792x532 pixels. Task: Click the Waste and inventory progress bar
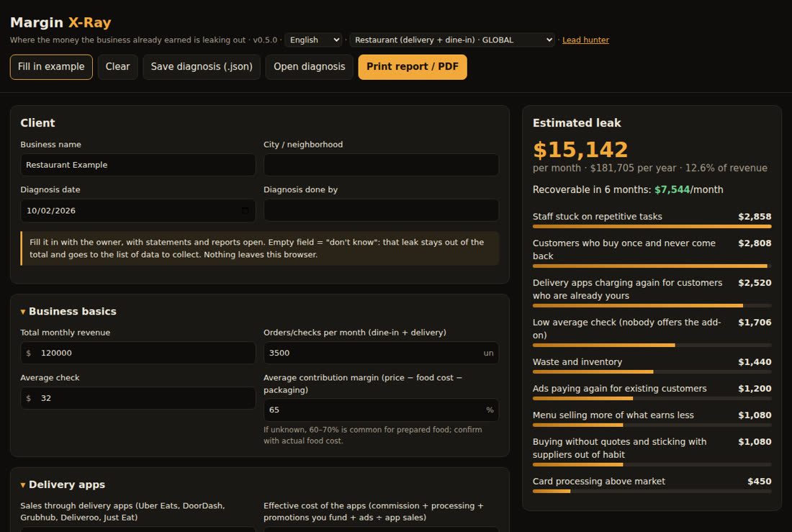pos(652,372)
